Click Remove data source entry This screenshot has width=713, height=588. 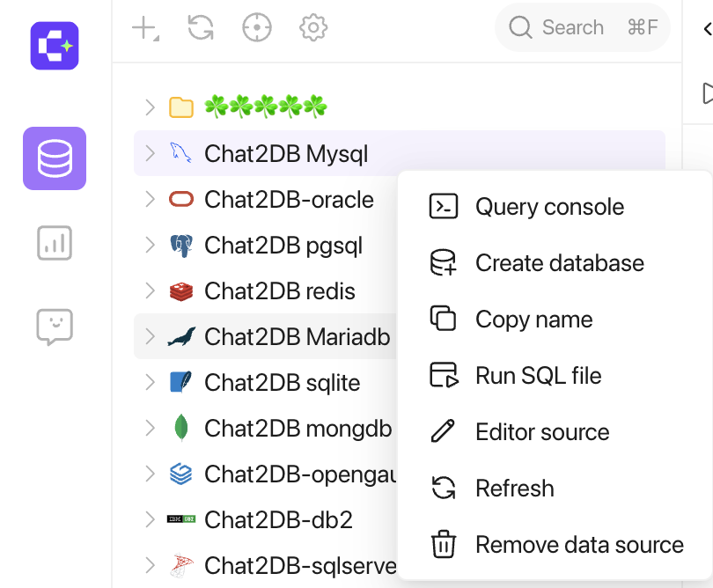coord(555,545)
